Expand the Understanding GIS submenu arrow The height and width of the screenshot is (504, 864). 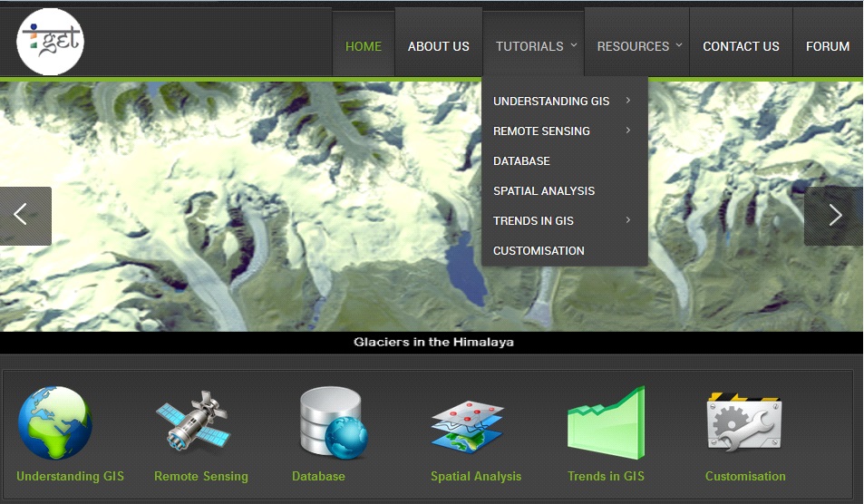(x=628, y=101)
